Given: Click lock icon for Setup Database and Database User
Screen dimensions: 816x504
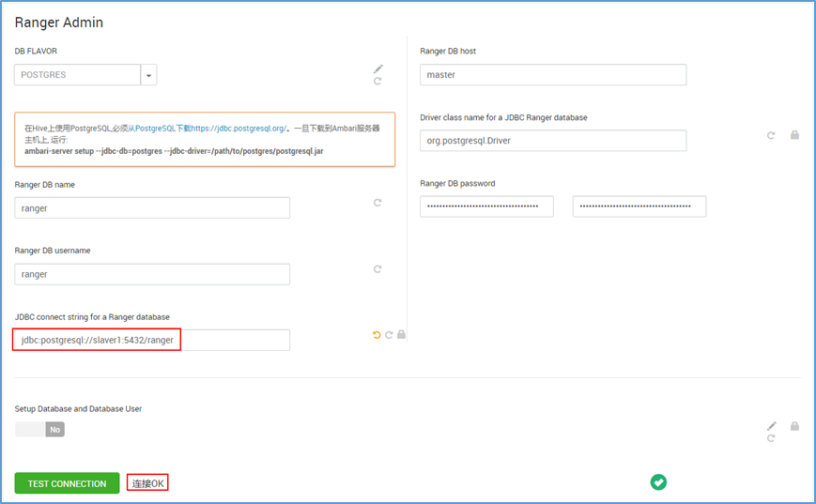Looking at the screenshot, I should point(794,426).
